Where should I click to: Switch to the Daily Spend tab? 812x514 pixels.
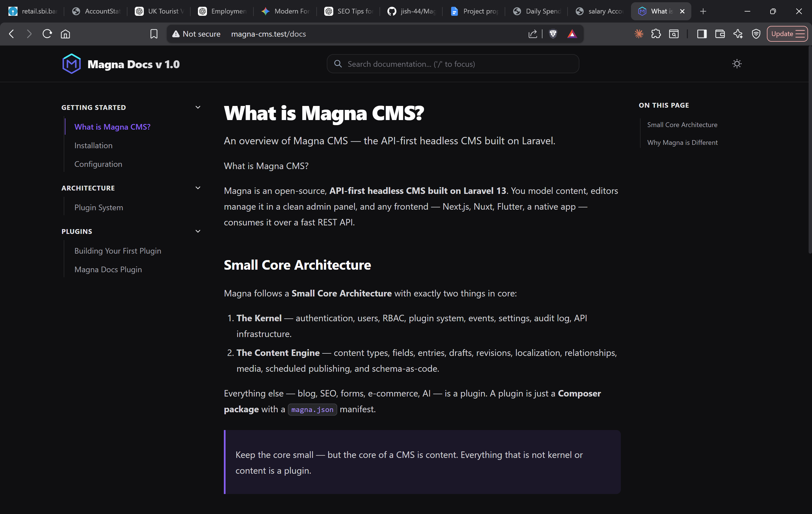pos(537,11)
